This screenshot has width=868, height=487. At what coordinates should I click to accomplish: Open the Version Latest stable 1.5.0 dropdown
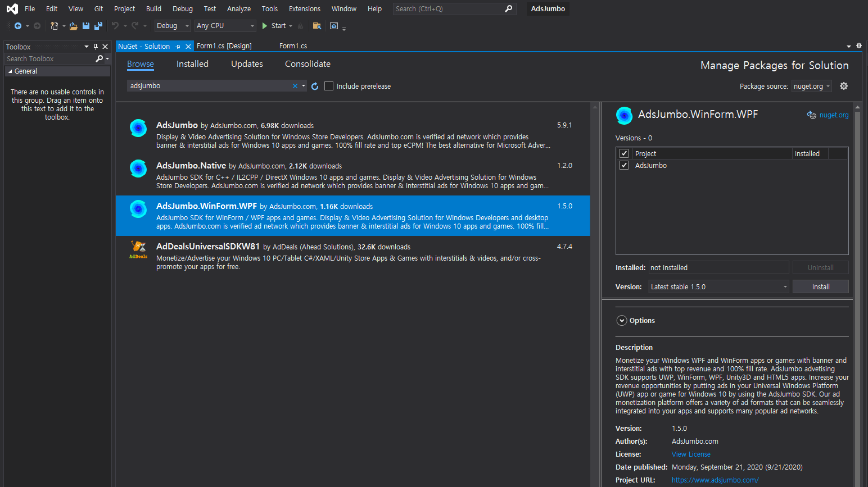[x=719, y=286]
